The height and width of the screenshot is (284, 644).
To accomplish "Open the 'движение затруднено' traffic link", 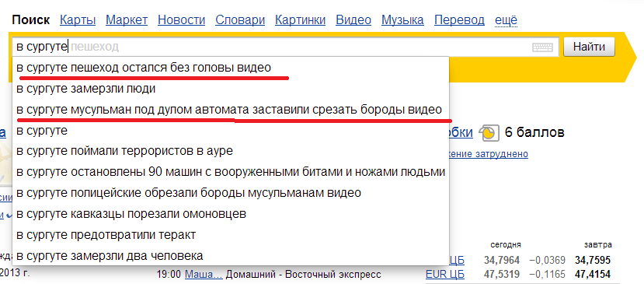I will [489, 154].
